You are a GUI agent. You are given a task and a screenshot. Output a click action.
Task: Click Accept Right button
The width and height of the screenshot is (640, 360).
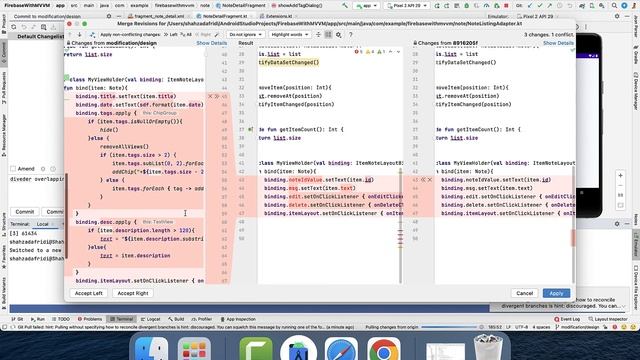pyautogui.click(x=133, y=293)
